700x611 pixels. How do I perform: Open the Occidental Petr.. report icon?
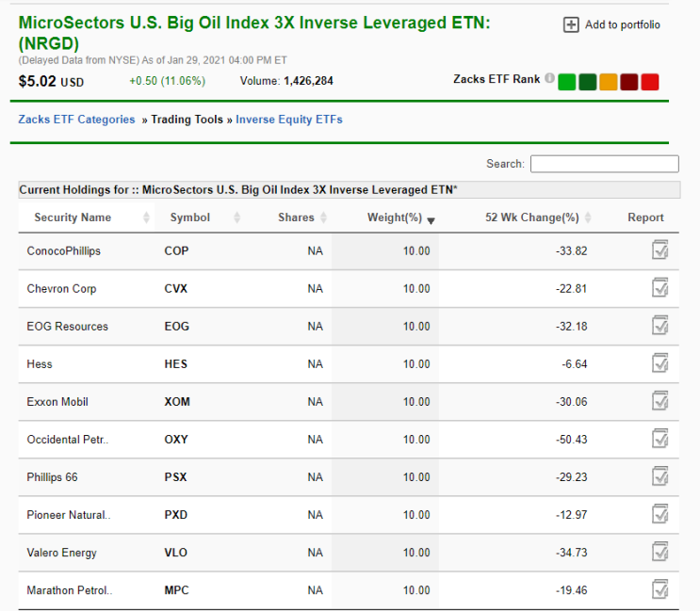659,439
